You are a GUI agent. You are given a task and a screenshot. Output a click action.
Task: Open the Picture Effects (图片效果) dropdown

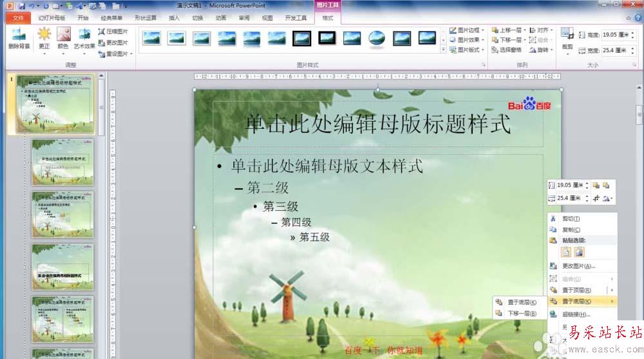point(466,40)
